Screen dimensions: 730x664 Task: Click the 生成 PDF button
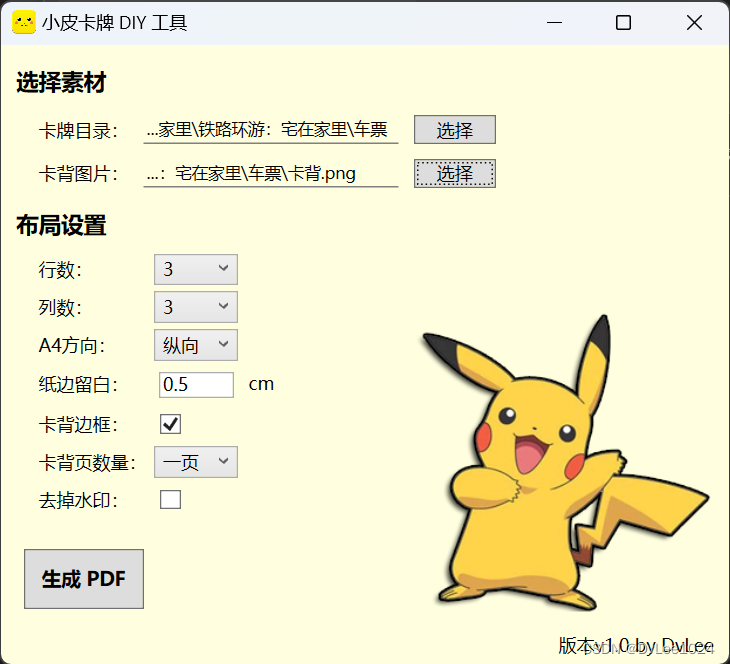(84, 579)
